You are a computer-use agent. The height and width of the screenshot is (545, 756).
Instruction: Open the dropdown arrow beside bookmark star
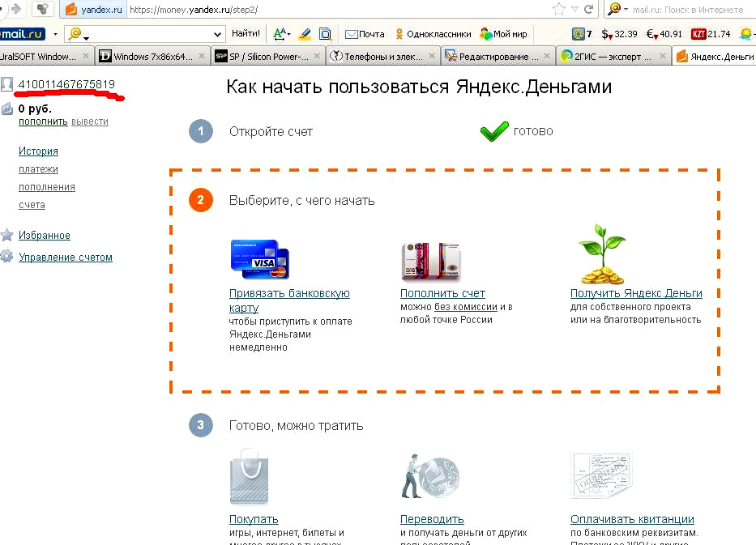574,10
